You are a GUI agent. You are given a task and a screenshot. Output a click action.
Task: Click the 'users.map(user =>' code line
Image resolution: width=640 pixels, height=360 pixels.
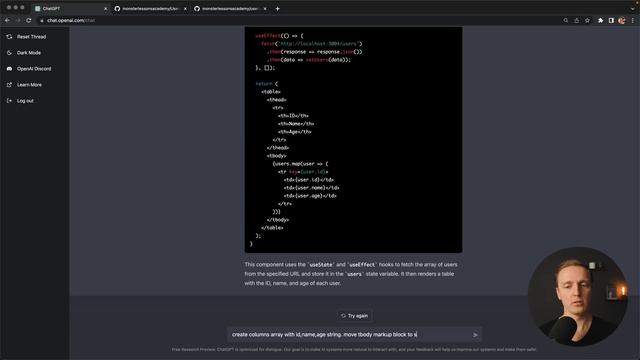[300, 164]
